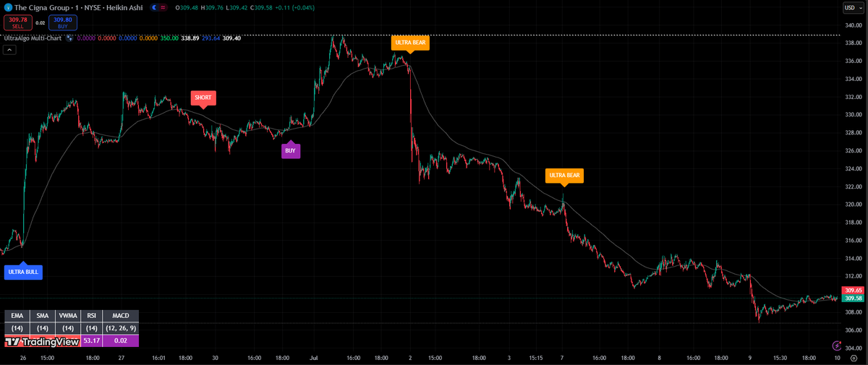Select the second ULTRA BEAR label near 322
The height and width of the screenshot is (365, 868).
tap(564, 175)
